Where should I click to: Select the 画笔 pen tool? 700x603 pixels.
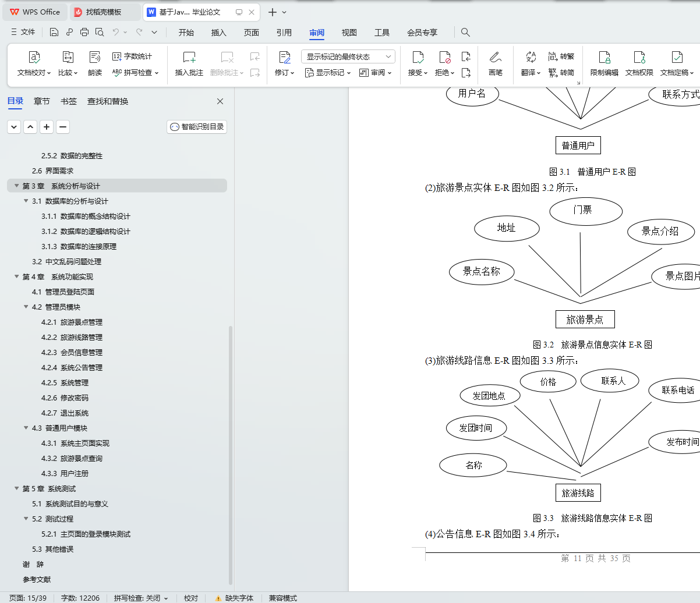[x=496, y=64]
